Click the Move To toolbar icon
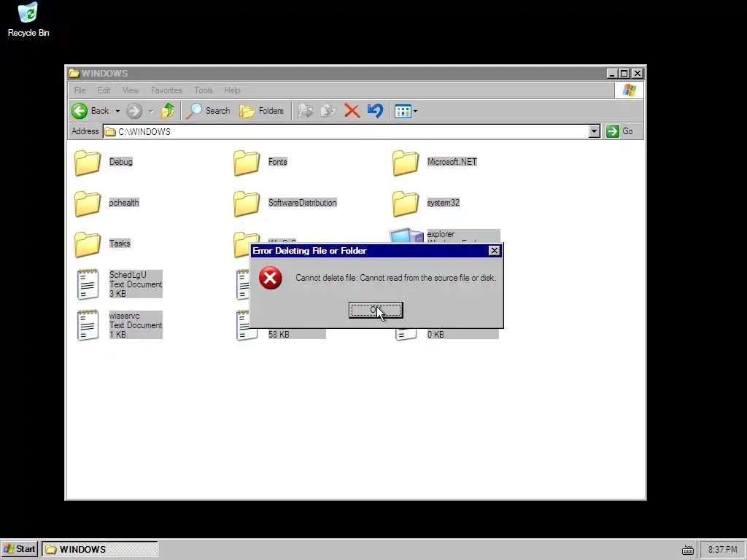The height and width of the screenshot is (560, 747). (x=305, y=111)
